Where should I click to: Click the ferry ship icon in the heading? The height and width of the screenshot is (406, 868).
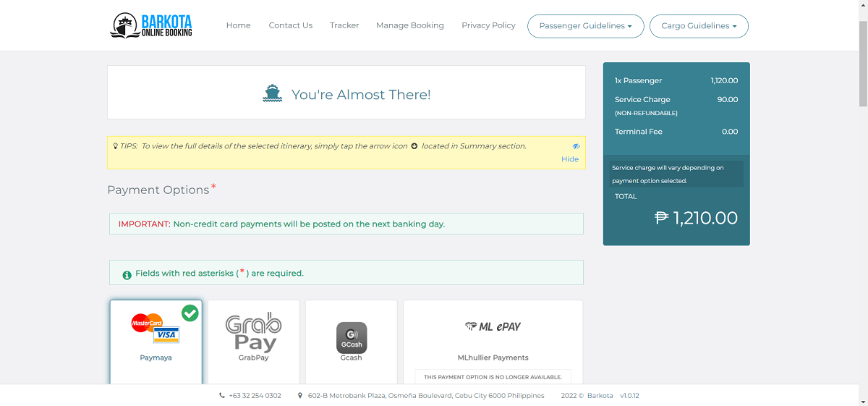(273, 93)
